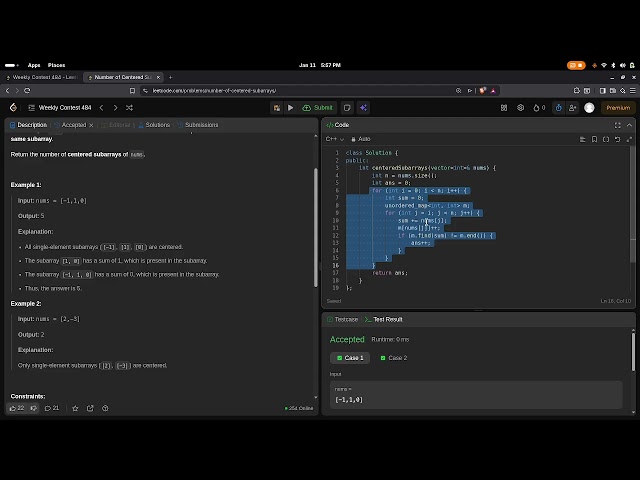This screenshot has width=640, height=480.
Task: Click the Run code play icon
Action: pos(291,108)
